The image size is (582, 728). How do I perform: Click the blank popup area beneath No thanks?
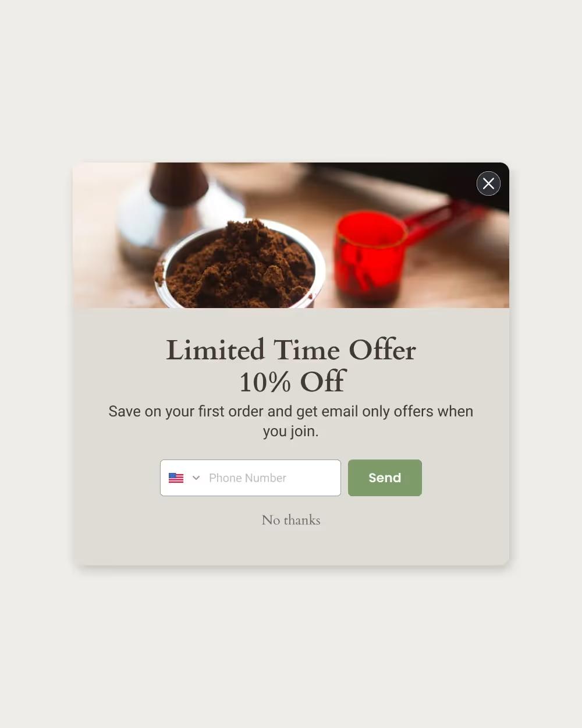coord(291,547)
